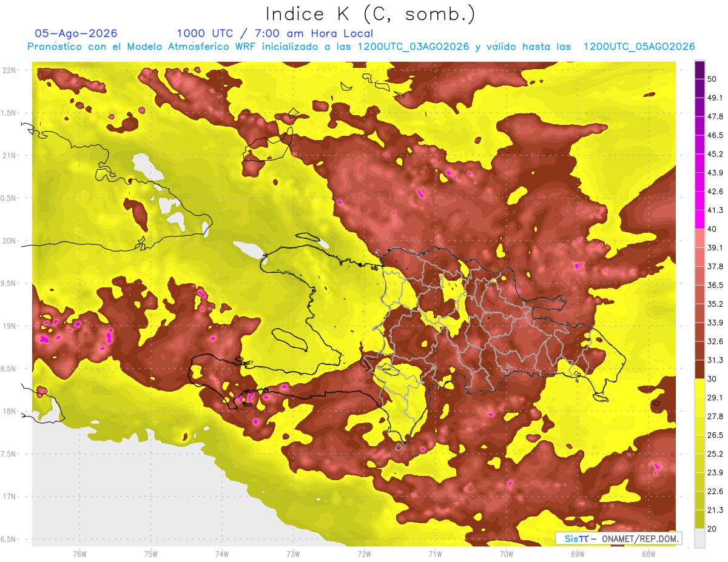Image resolution: width=728 pixels, height=562 pixels.
Task: Click the '22.6' colorbar label
Action: [x=715, y=492]
